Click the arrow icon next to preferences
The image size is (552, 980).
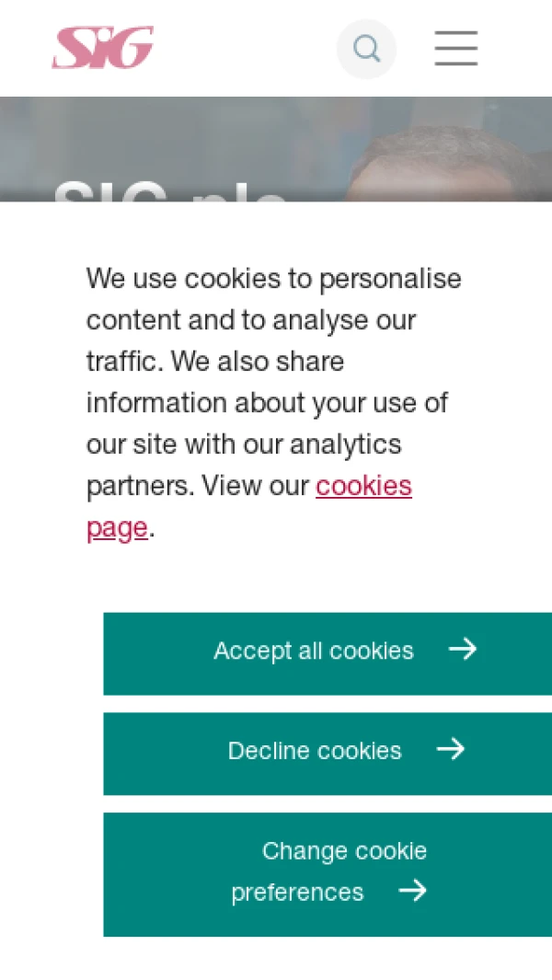412,891
